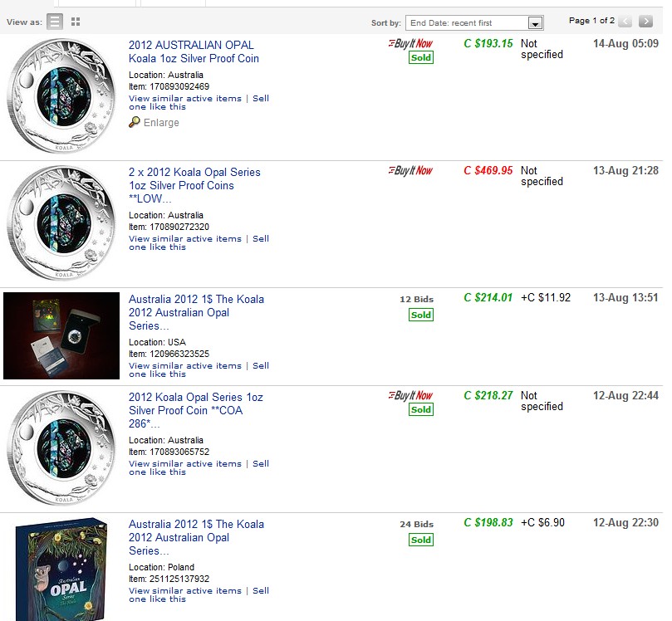Viewport: 672px width, 621px height.
Task: Click the first koala coin thumbnail
Action: (x=61, y=96)
